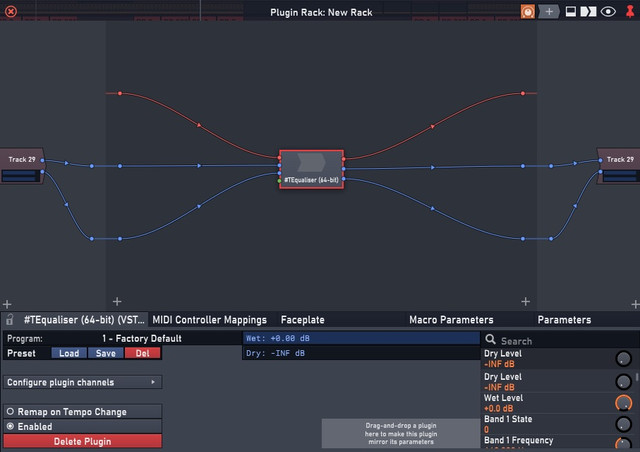The image size is (640, 452).
Task: Click the parameter list scrollbar thumb
Action: click(x=637, y=376)
